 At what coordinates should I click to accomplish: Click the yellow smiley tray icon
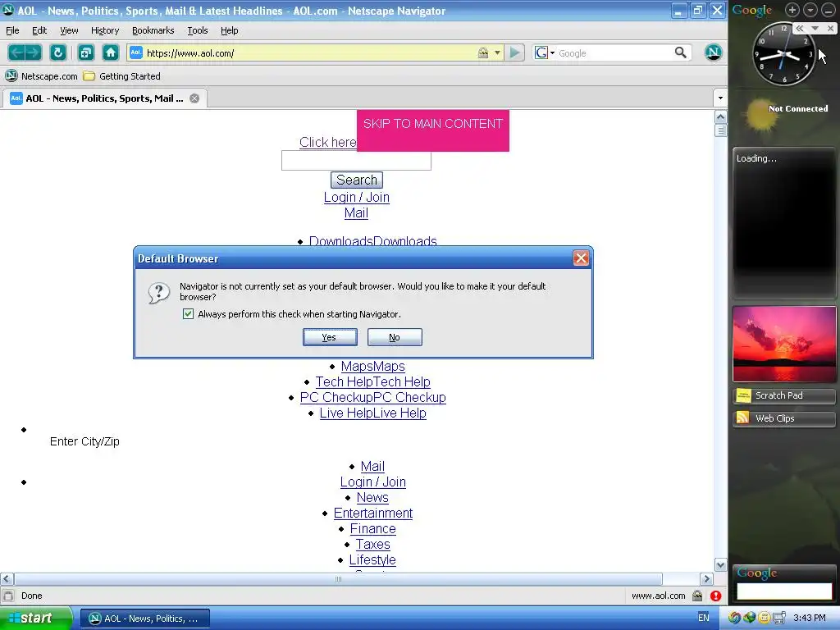[x=764, y=618]
